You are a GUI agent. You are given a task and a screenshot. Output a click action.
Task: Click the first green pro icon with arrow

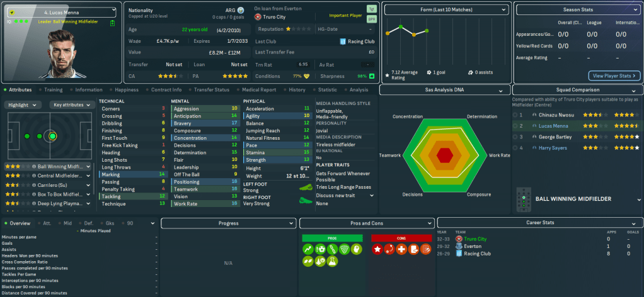pos(308,249)
